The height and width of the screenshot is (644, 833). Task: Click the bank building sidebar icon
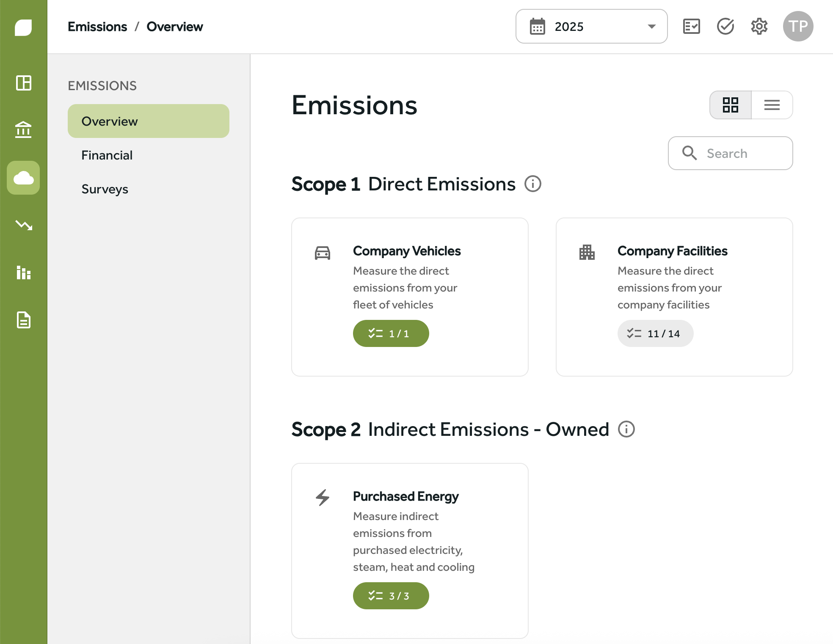pyautogui.click(x=24, y=130)
